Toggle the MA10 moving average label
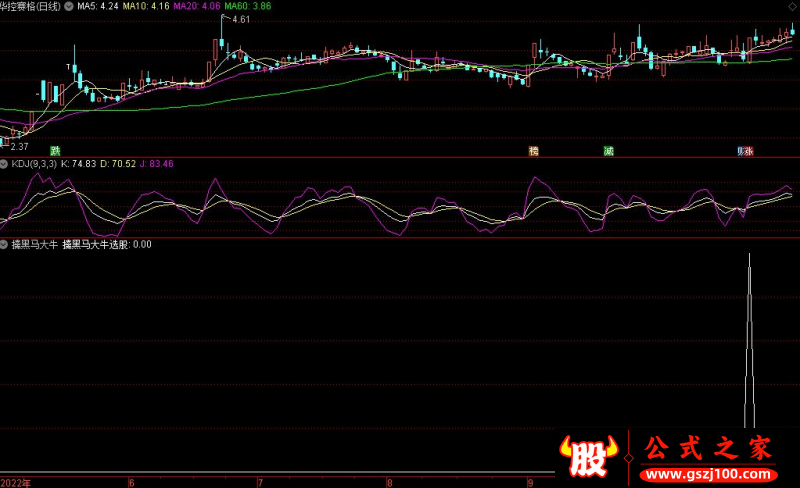 click(146, 6)
